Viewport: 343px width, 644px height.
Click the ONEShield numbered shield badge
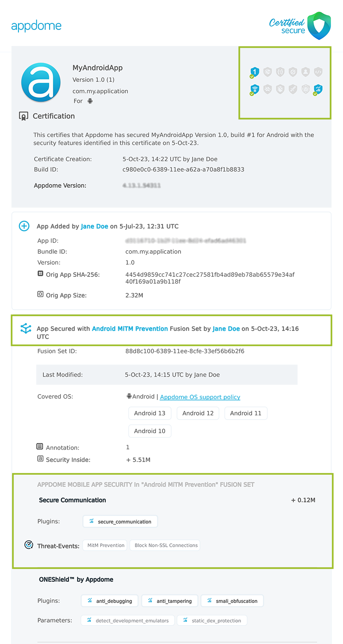(x=254, y=72)
